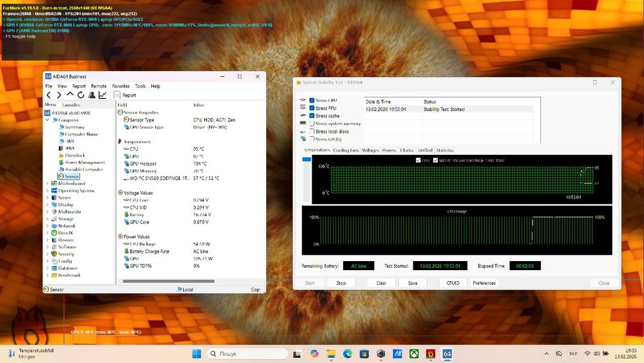Open Stability Test Preferences
Viewport: 644px width, 363px height.
(484, 283)
